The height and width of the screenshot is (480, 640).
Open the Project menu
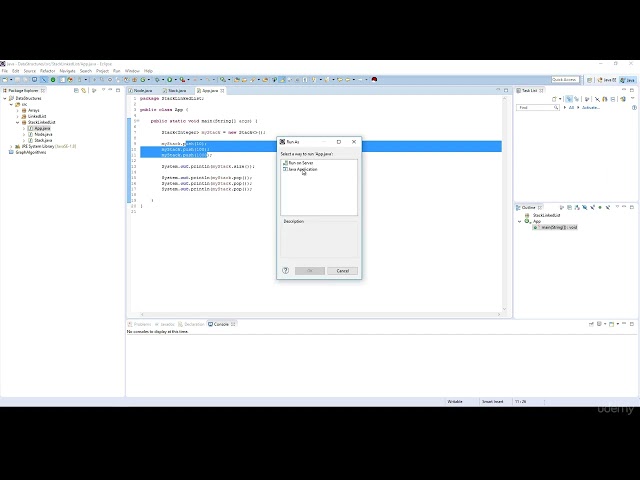(x=102, y=71)
